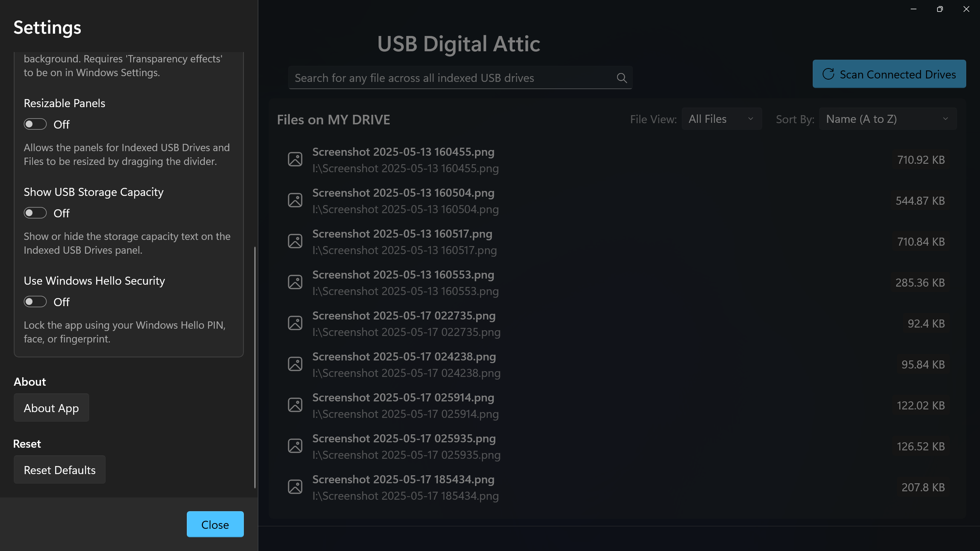The height and width of the screenshot is (551, 980).
Task: Click inside the file search field
Action: tap(440, 78)
